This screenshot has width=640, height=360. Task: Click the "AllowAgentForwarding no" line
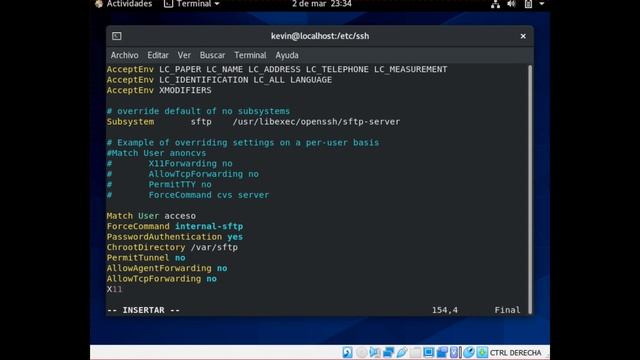point(167,268)
